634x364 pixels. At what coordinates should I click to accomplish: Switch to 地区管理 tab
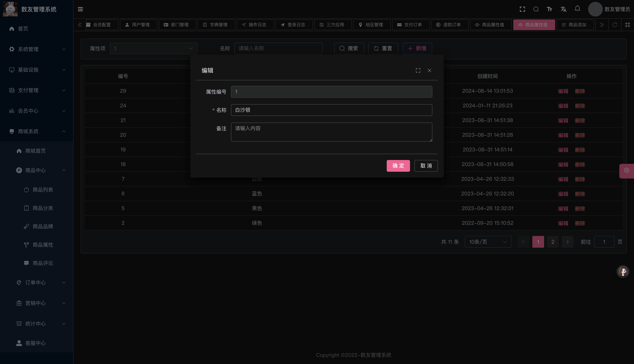[372, 25]
